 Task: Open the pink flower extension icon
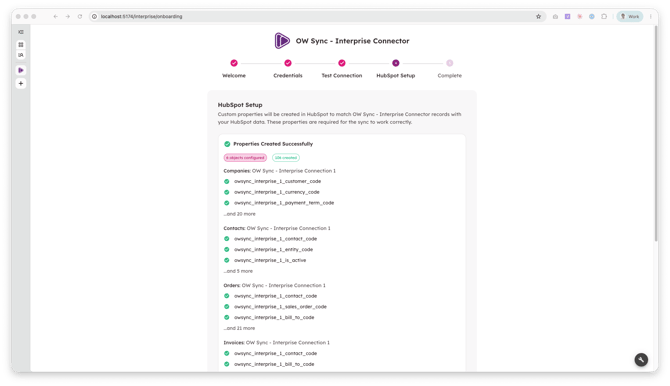point(579,16)
